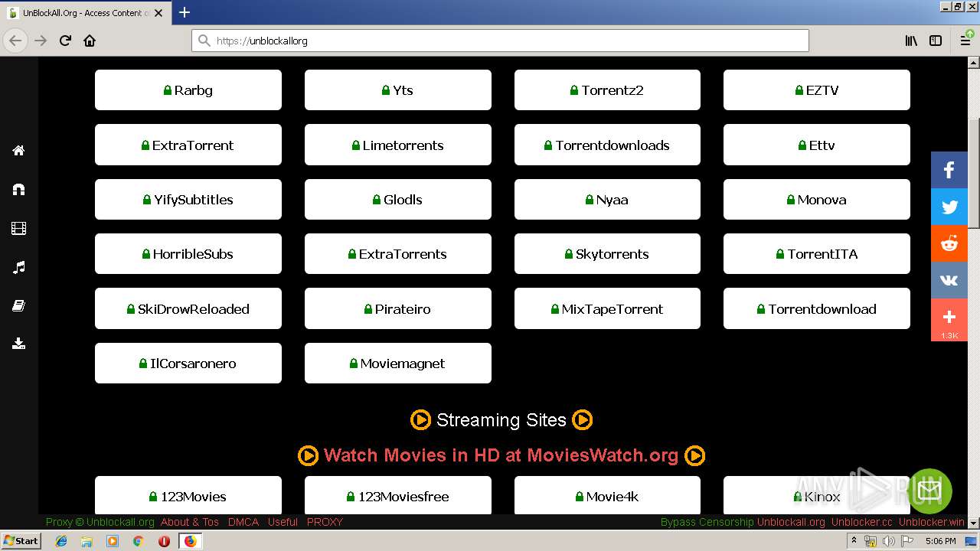Image resolution: width=980 pixels, height=551 pixels.
Task: Launch Internet Explorer from taskbar
Action: click(x=61, y=541)
